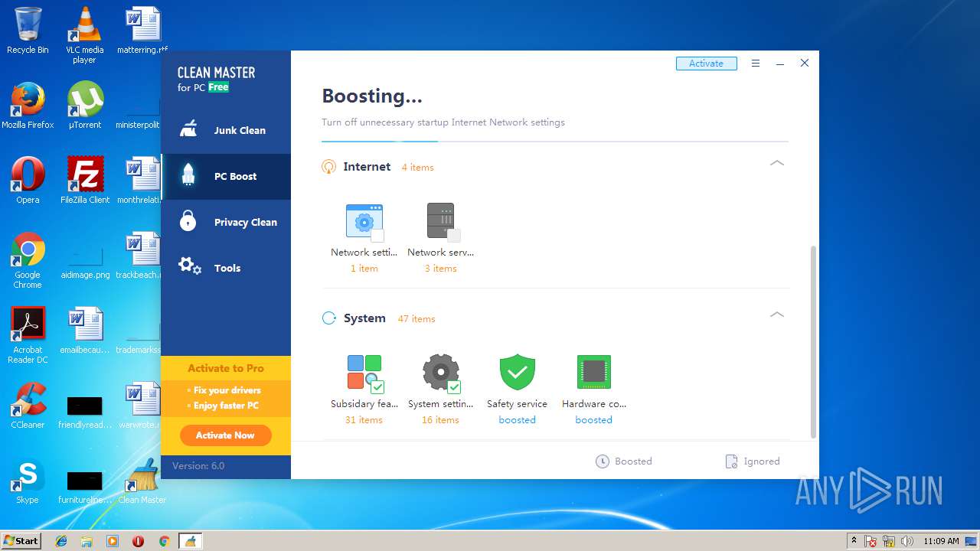Click '1 item' under Network settings
Viewport: 980px width, 551px height.
click(364, 269)
